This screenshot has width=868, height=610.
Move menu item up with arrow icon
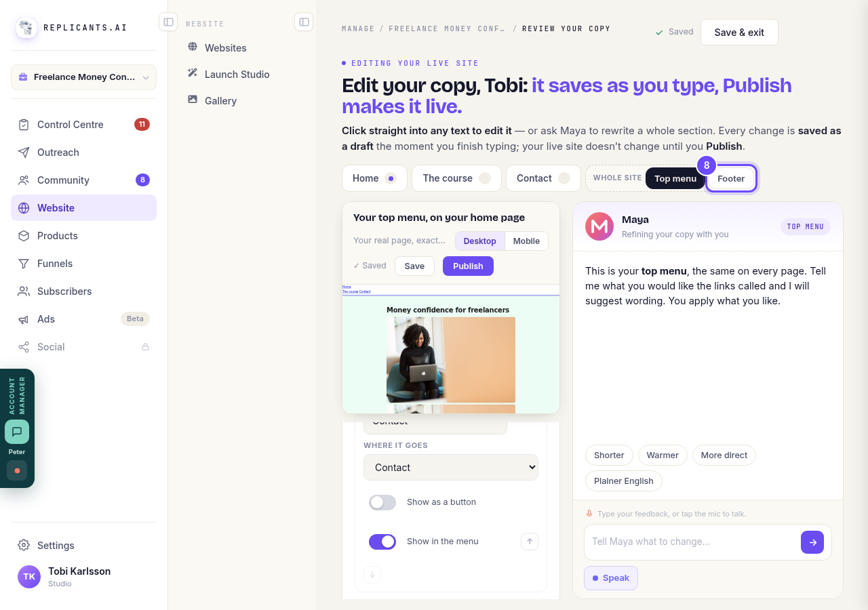click(x=530, y=542)
